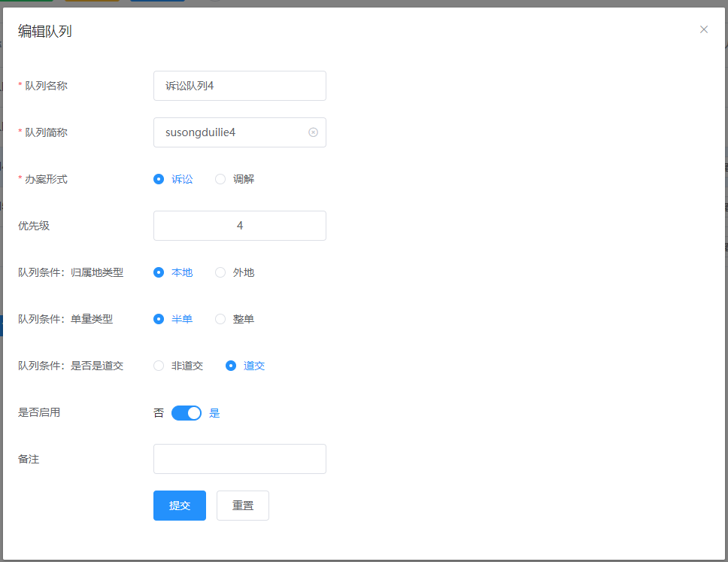728x562 pixels.
Task: Select 半单 for 单量类型
Action: tap(173, 319)
